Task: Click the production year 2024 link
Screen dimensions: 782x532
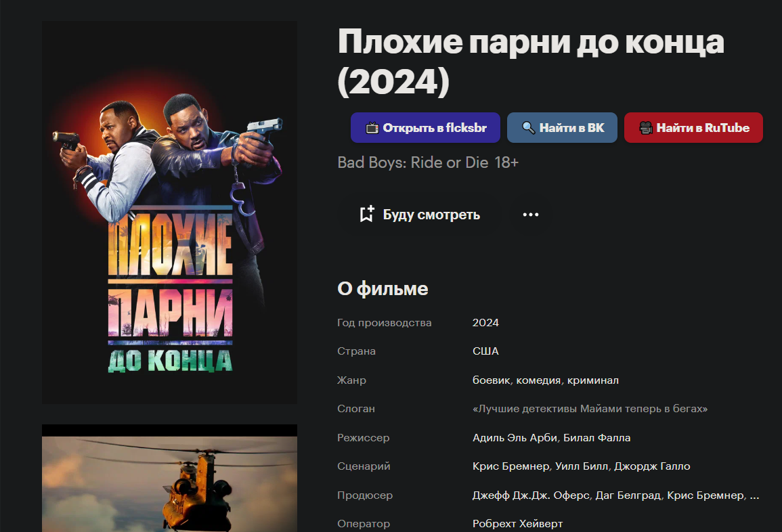Action: 485,323
